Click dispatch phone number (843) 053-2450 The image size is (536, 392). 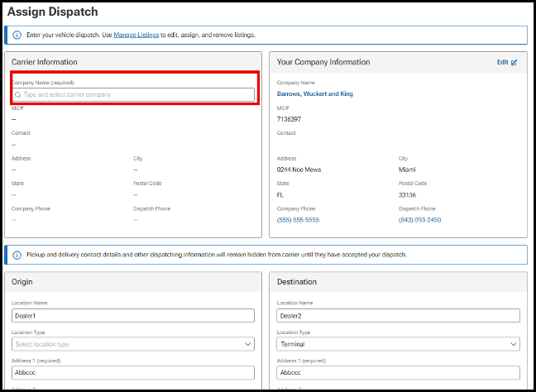[419, 220]
